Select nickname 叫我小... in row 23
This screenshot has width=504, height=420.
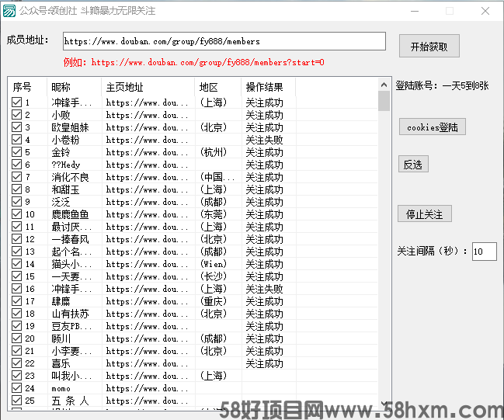[x=71, y=376]
